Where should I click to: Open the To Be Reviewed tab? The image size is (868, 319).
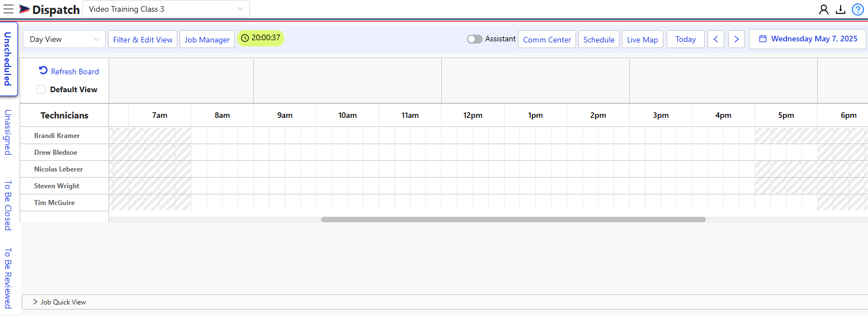point(8,278)
